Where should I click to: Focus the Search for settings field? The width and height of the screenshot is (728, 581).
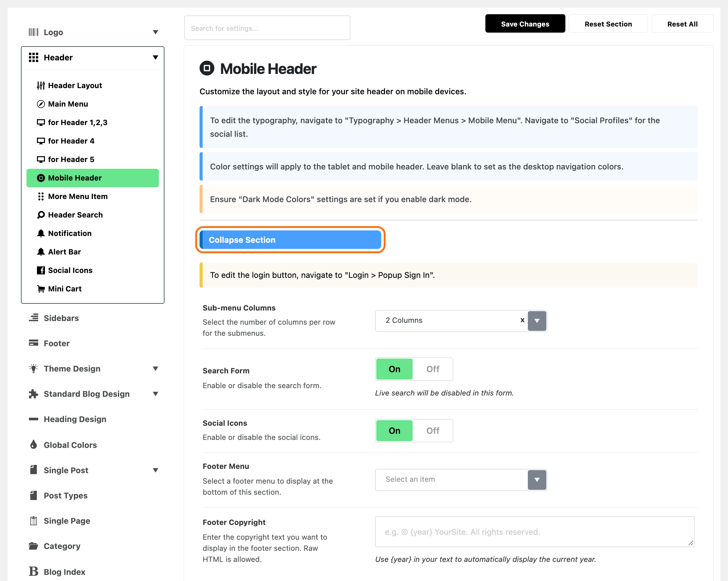click(x=267, y=28)
